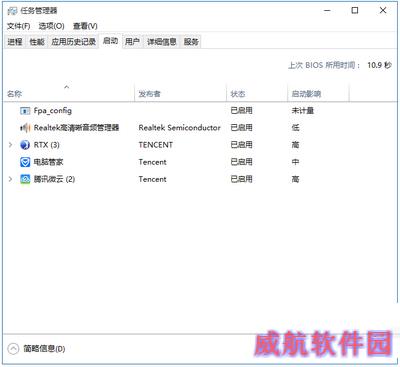Click the RTX blue globe icon

point(25,145)
